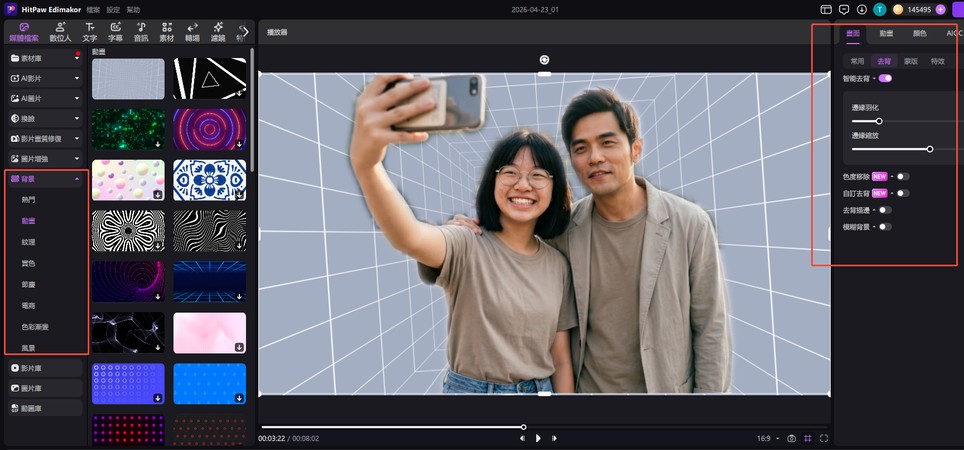Open the 圖片庫 image library

pyautogui.click(x=45, y=388)
